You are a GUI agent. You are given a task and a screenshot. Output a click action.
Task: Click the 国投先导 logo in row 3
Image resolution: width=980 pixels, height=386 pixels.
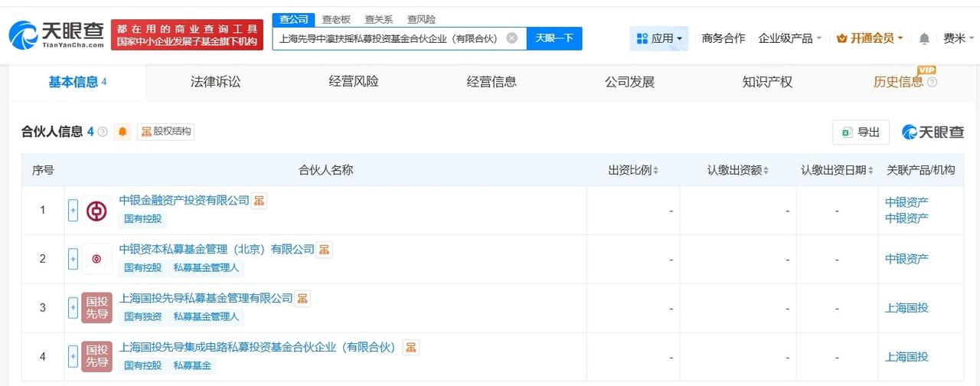click(96, 308)
